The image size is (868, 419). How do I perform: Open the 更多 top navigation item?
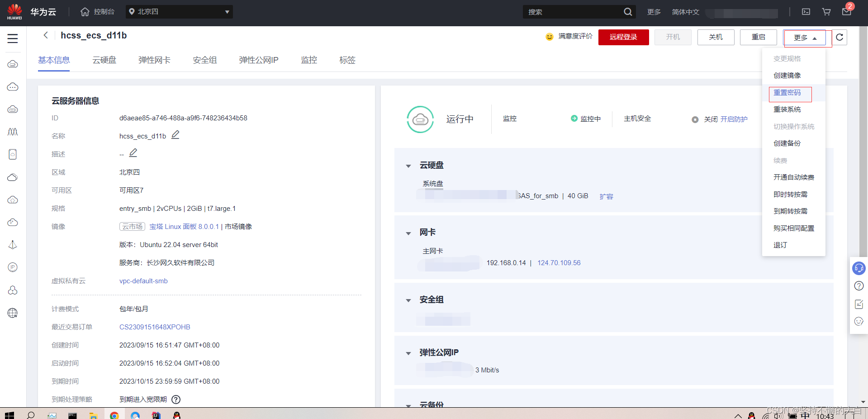coord(654,12)
